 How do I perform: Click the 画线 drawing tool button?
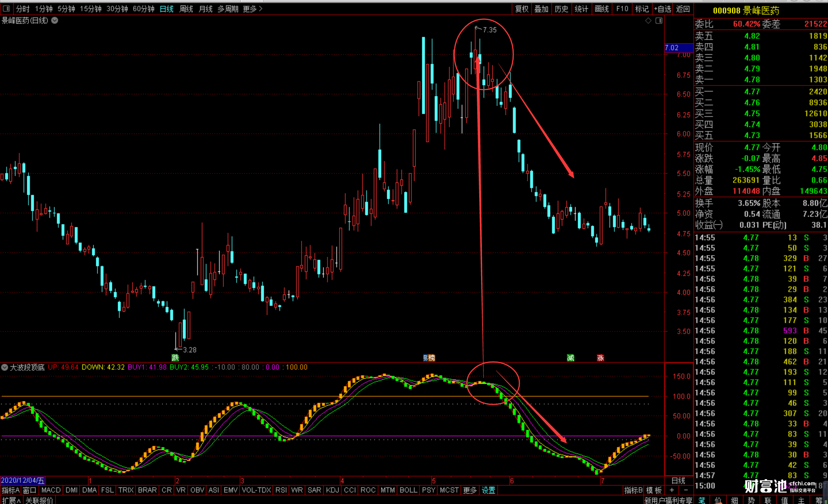point(601,8)
